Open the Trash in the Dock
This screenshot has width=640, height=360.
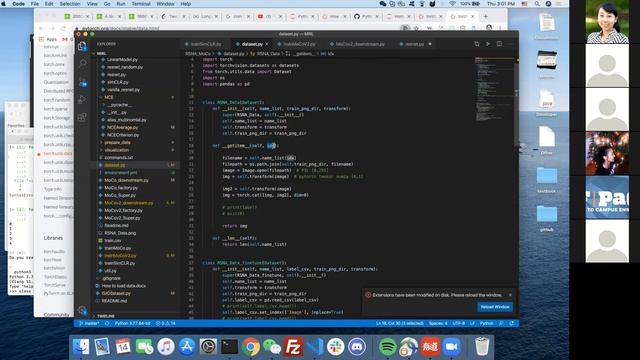point(482,347)
